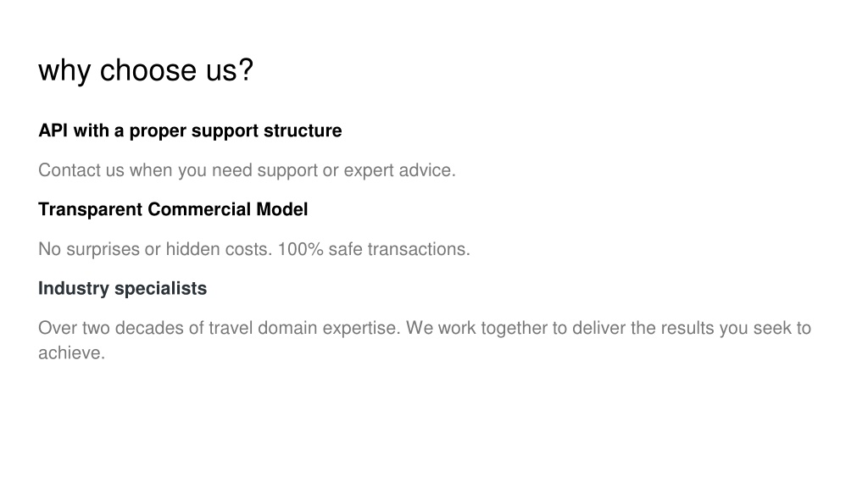This screenshot has width=868, height=488.
Task: Select the "API with a proper support structure" subheading
Action: [190, 131]
